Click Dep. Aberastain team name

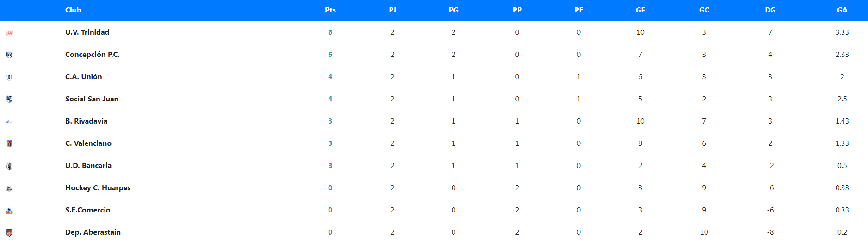click(x=93, y=232)
